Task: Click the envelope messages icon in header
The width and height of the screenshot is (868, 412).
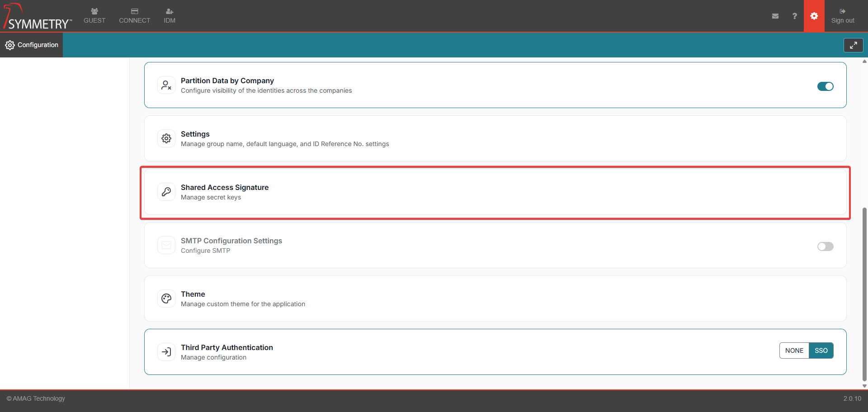Action: [775, 16]
